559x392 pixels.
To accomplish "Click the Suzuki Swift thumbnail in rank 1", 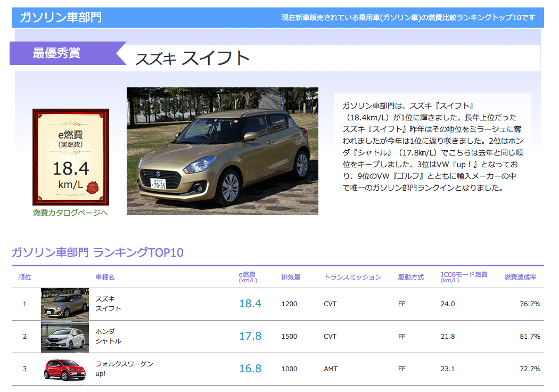I will click(x=64, y=304).
